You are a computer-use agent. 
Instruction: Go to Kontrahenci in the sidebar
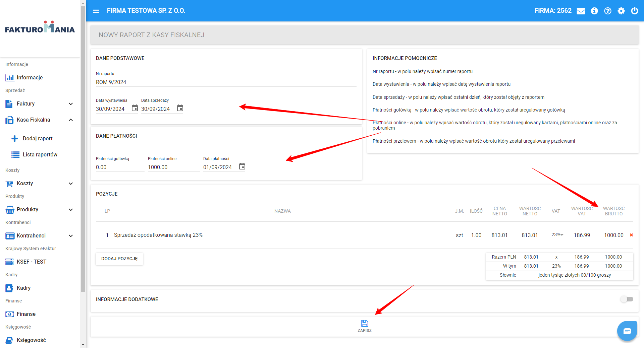[x=31, y=236]
